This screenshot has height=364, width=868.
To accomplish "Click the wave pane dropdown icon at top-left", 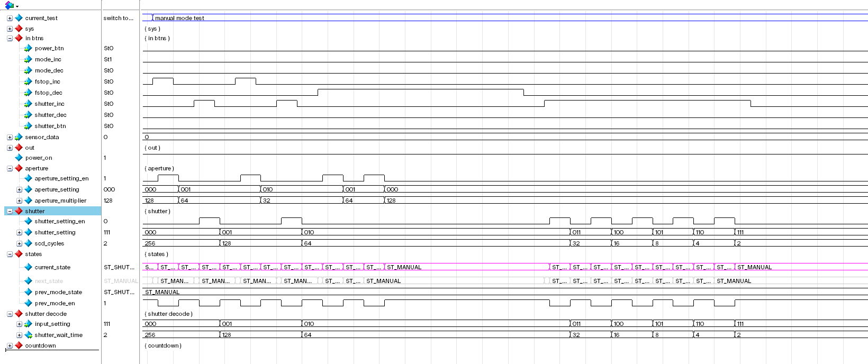I will coord(11,5).
